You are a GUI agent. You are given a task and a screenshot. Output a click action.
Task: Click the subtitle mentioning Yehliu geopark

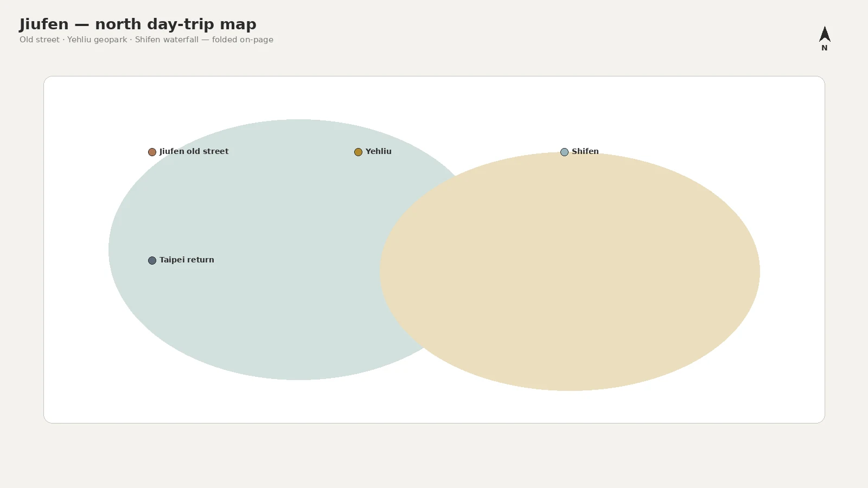tap(146, 40)
